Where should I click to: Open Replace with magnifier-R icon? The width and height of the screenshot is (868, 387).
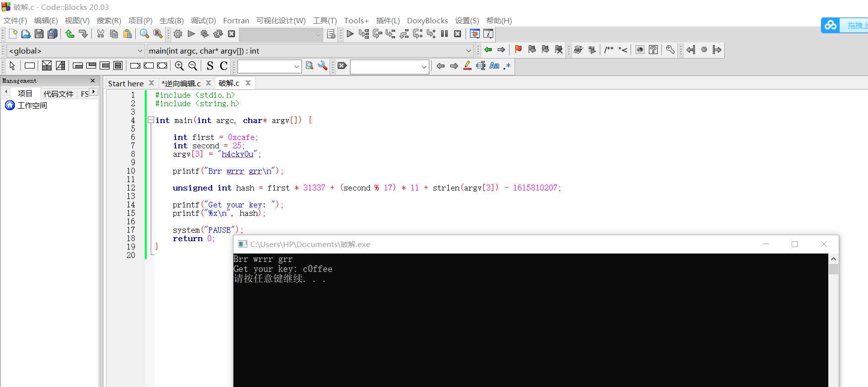pyautogui.click(x=158, y=34)
